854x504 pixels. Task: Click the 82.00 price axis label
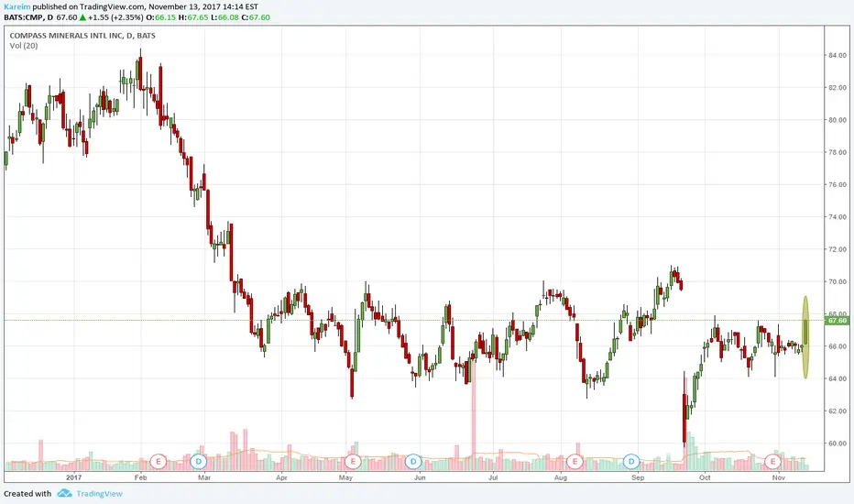pyautogui.click(x=838, y=88)
